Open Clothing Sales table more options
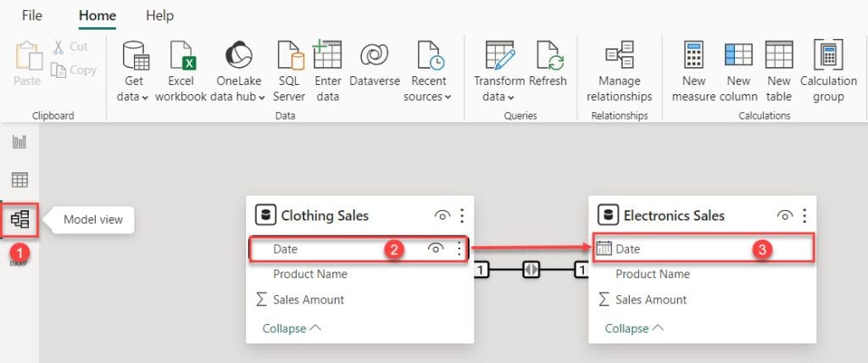Image resolution: width=868 pixels, height=363 pixels. 462,215
